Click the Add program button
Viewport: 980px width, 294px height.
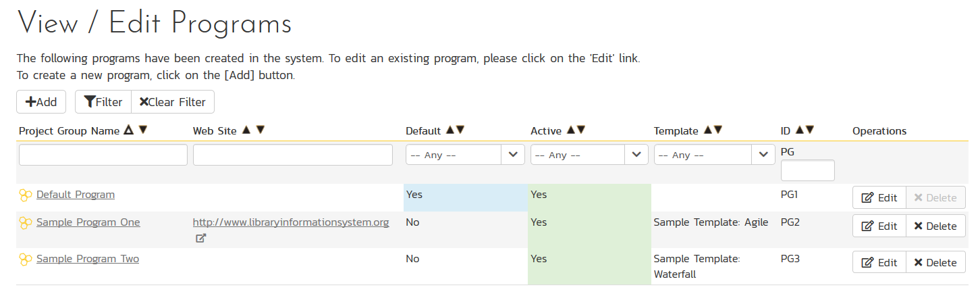40,102
